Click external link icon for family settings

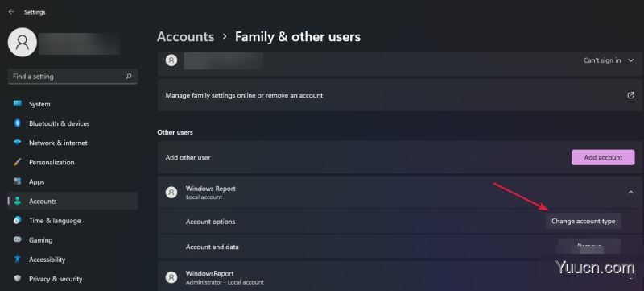(x=631, y=95)
